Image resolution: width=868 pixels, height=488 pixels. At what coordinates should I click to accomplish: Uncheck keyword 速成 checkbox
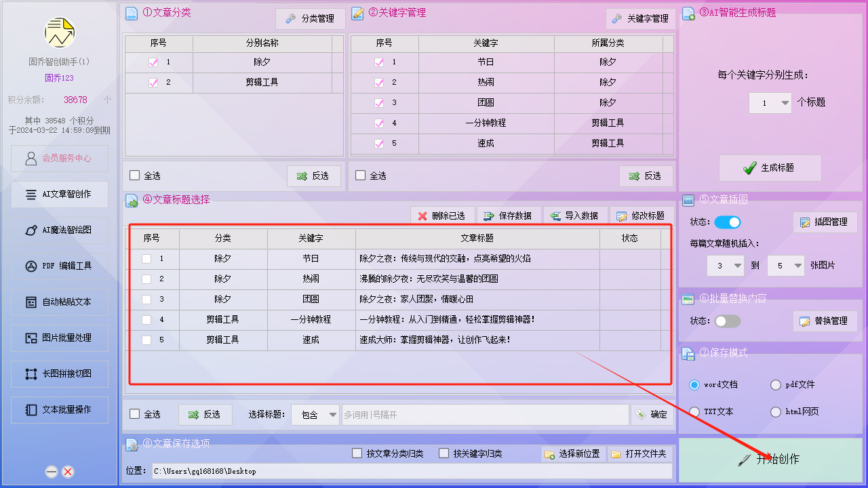tap(379, 143)
